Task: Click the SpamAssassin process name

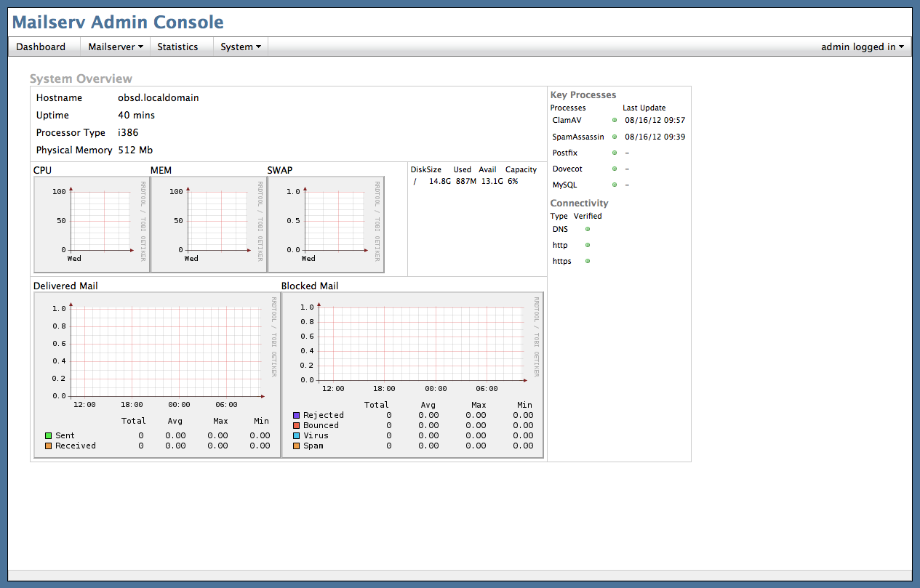Action: tap(578, 137)
